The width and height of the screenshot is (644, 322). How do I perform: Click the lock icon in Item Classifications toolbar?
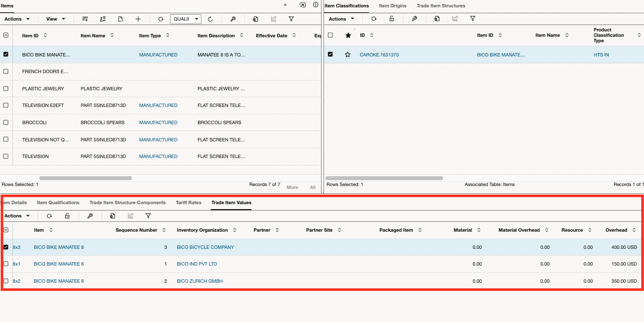[392, 19]
